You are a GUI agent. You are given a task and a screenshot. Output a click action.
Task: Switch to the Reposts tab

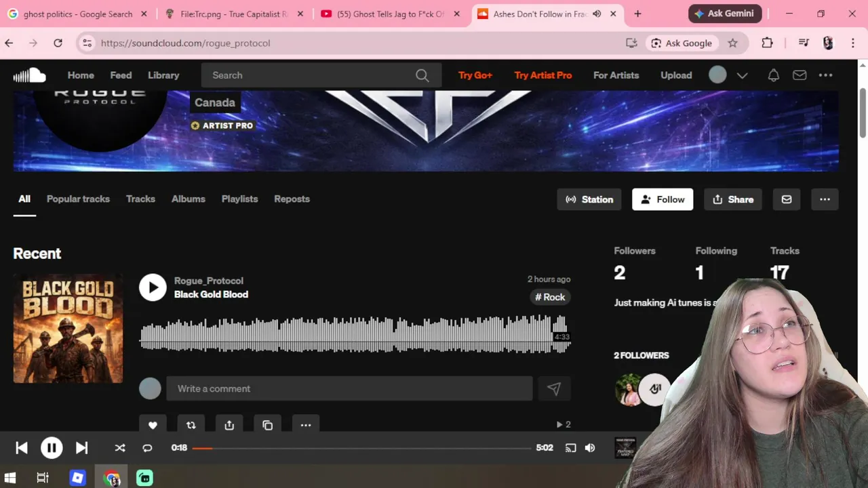(x=292, y=199)
